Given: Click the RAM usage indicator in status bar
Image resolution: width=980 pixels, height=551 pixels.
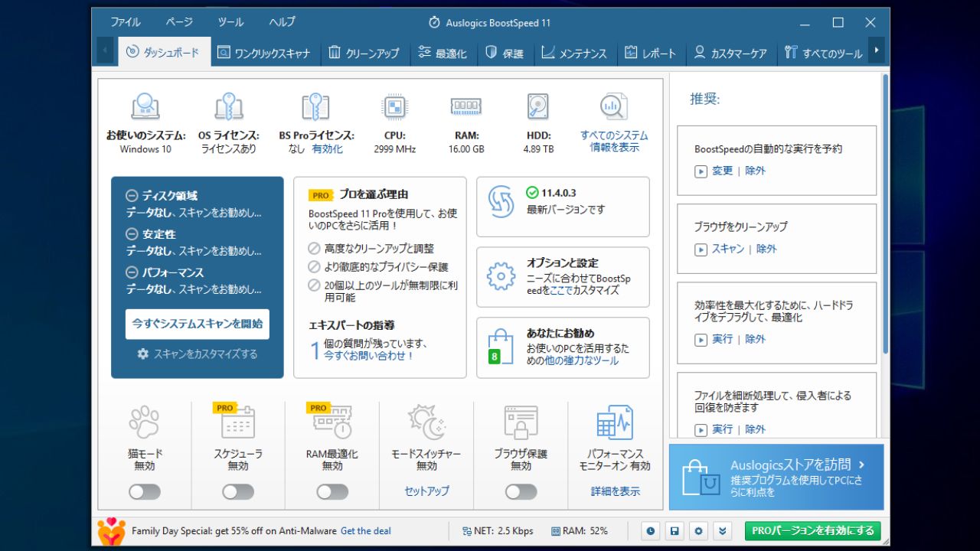Looking at the screenshot, I should click(x=580, y=530).
